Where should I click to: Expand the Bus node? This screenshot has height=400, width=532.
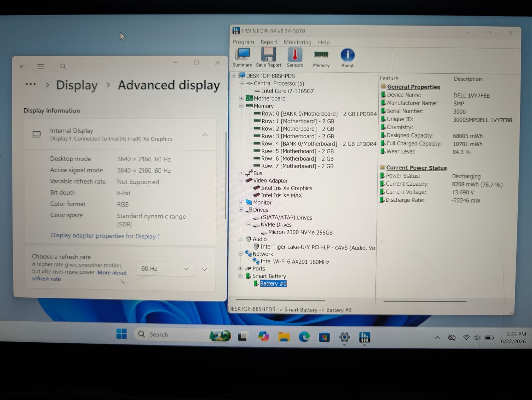(241, 173)
